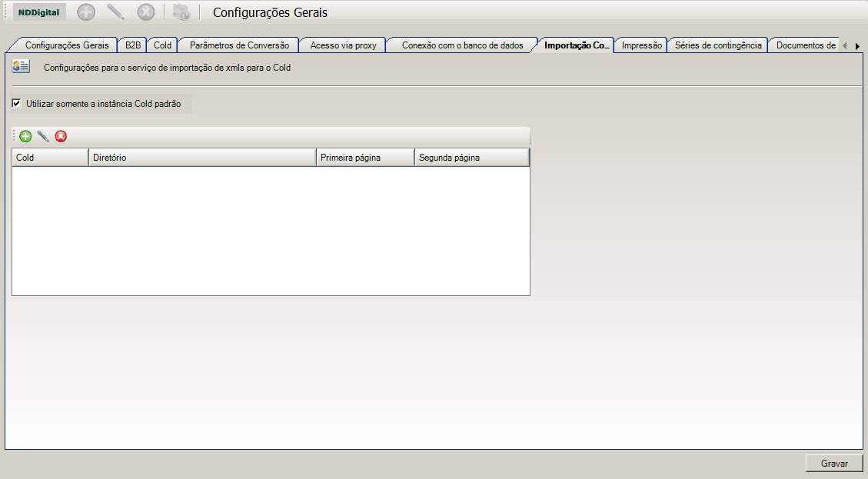Click the Configurações Gerais title text

[x=270, y=12]
